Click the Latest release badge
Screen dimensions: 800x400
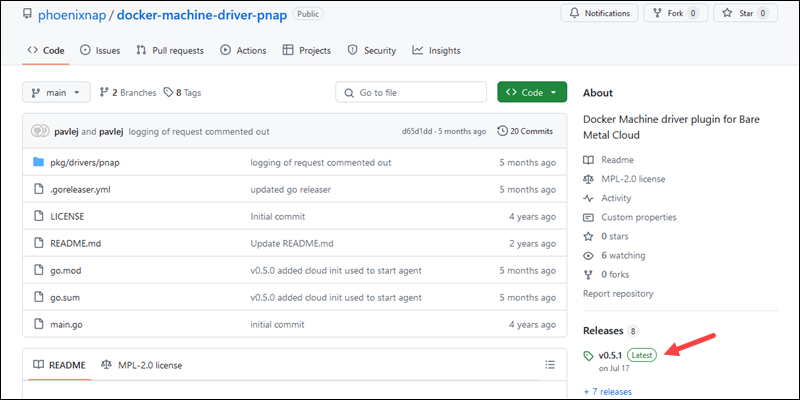point(642,355)
